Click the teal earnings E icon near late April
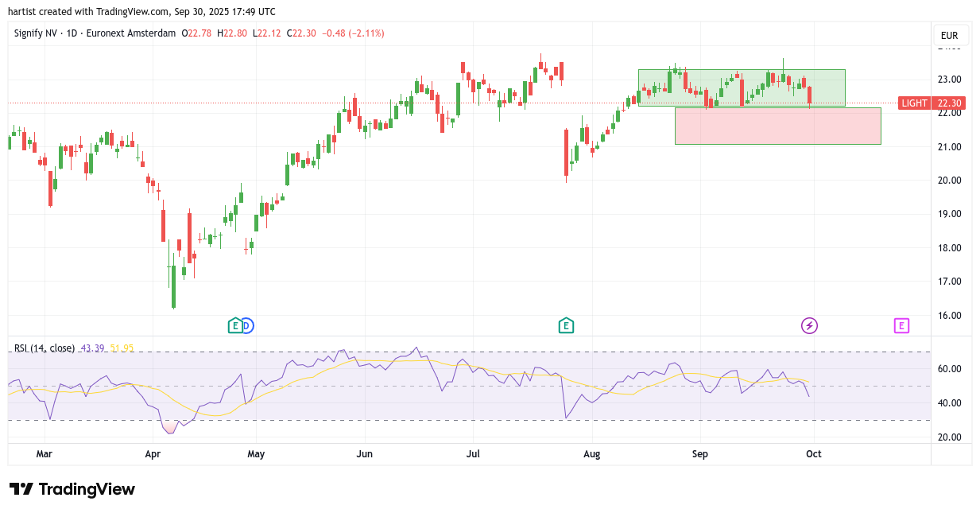Viewport: 980px width, 513px height. pyautogui.click(x=234, y=325)
